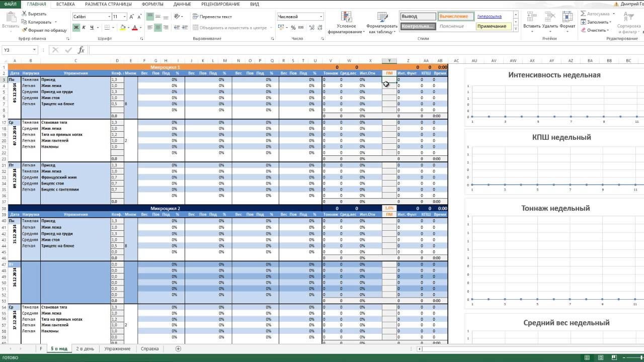Open the font size 11 dropdown
The width and height of the screenshot is (644, 362).
[124, 17]
